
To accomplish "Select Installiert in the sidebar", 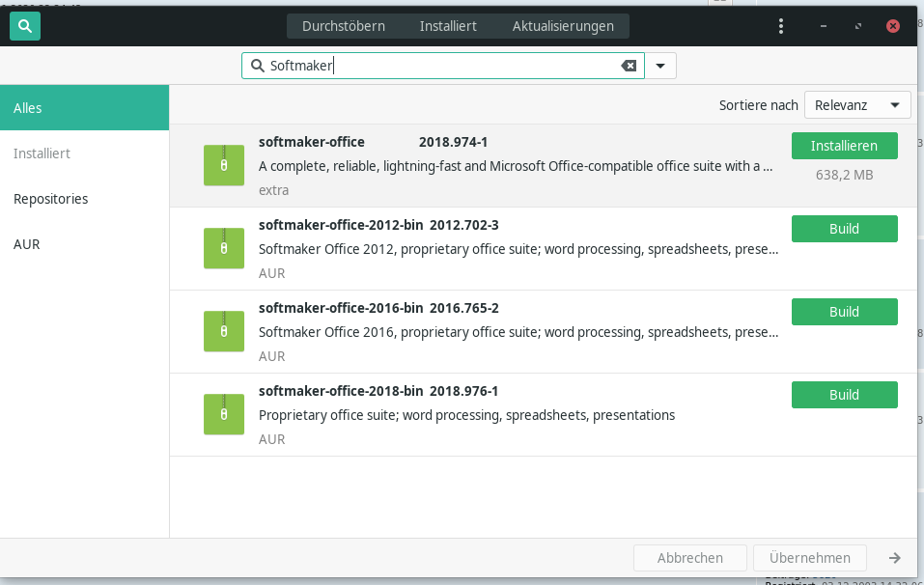I will pos(84,153).
